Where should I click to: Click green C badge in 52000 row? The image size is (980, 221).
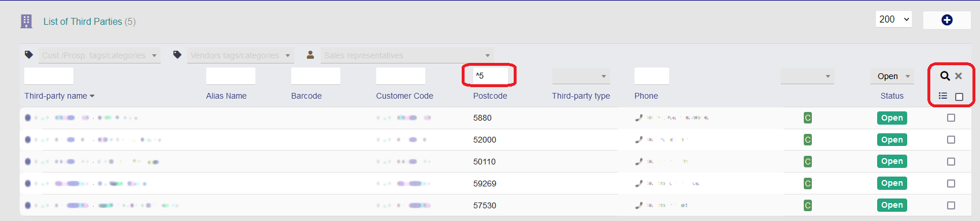coord(808,140)
